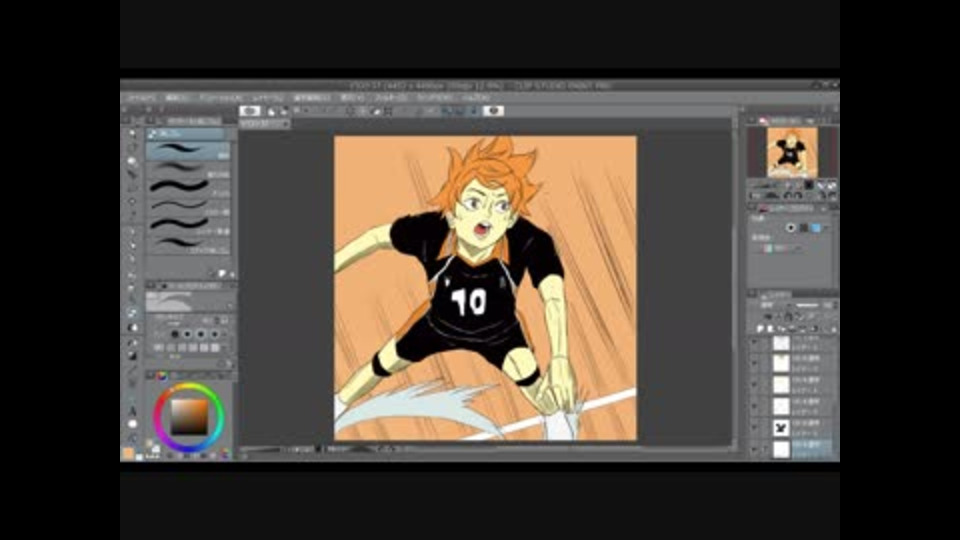The width and height of the screenshot is (960, 540).
Task: Open the Edit menu
Action: click(x=178, y=98)
